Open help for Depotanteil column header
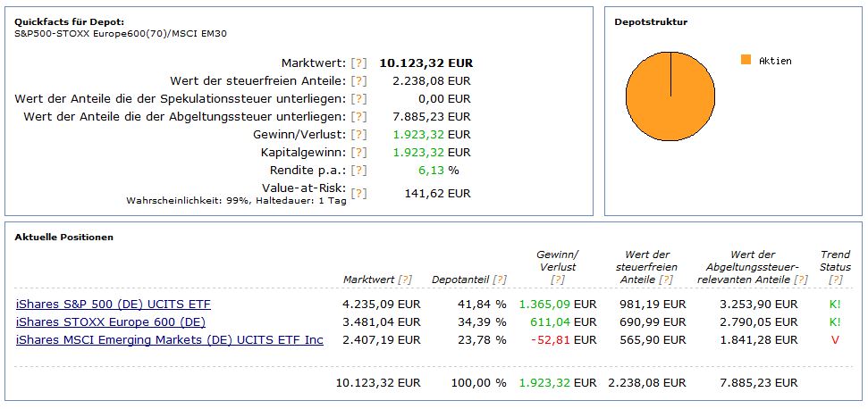 (498, 280)
